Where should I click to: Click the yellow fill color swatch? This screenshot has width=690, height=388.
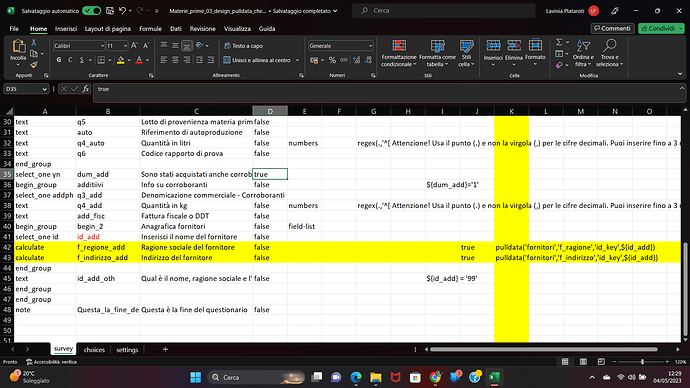tap(120, 60)
